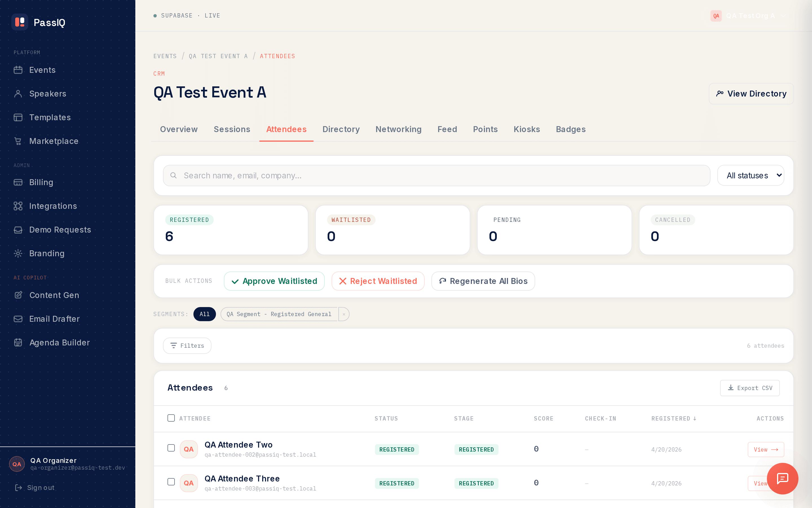Open the chat support bubble
The height and width of the screenshot is (508, 812).
click(x=782, y=478)
